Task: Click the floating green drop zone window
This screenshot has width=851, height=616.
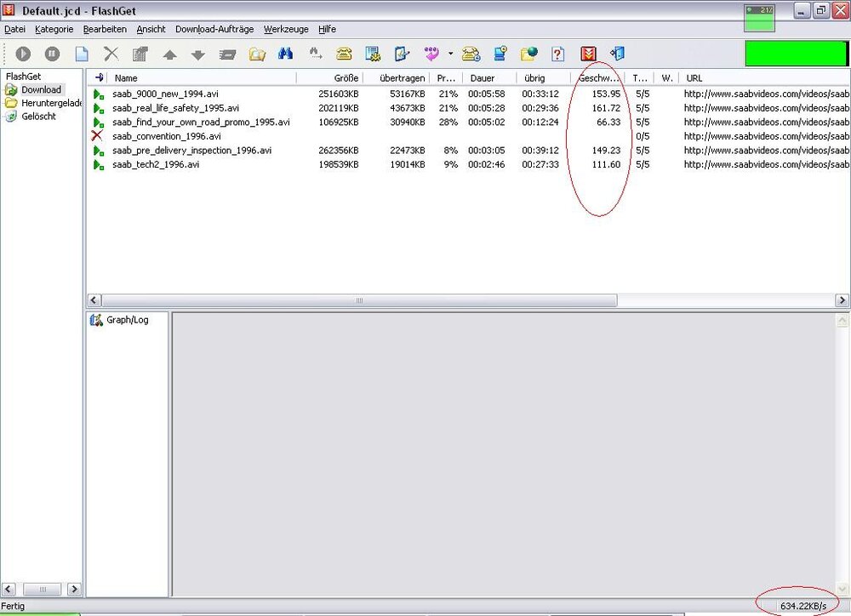Action: (x=759, y=18)
